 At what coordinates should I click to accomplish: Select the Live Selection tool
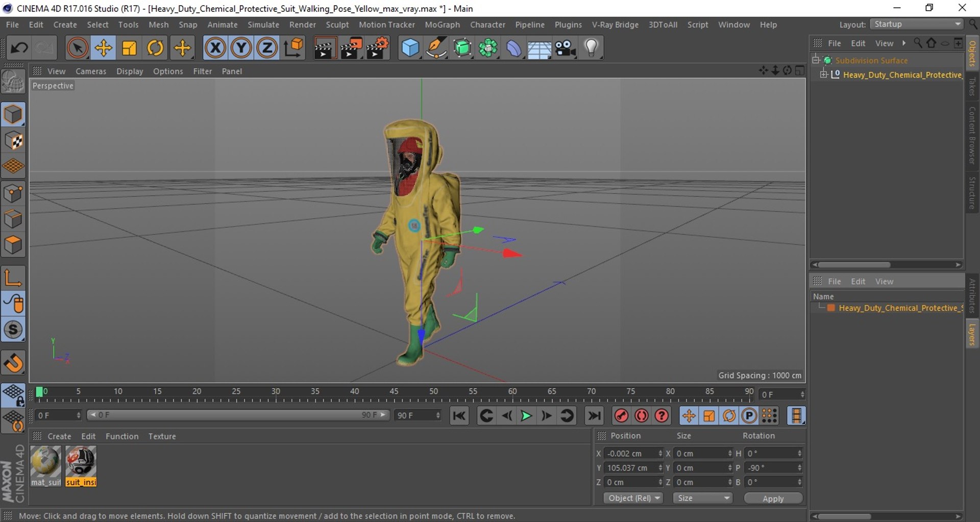coord(77,48)
